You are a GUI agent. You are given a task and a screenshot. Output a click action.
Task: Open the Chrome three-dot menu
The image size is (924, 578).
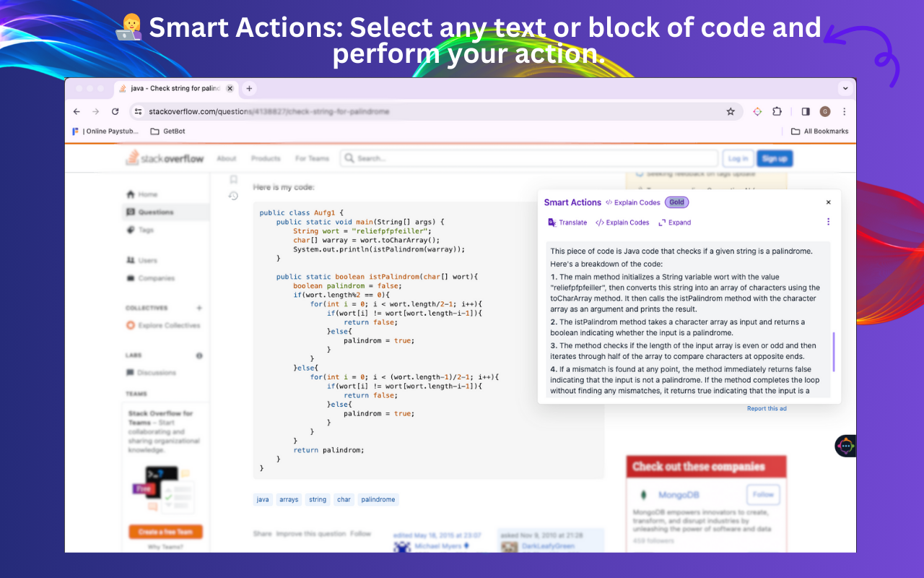coord(844,111)
